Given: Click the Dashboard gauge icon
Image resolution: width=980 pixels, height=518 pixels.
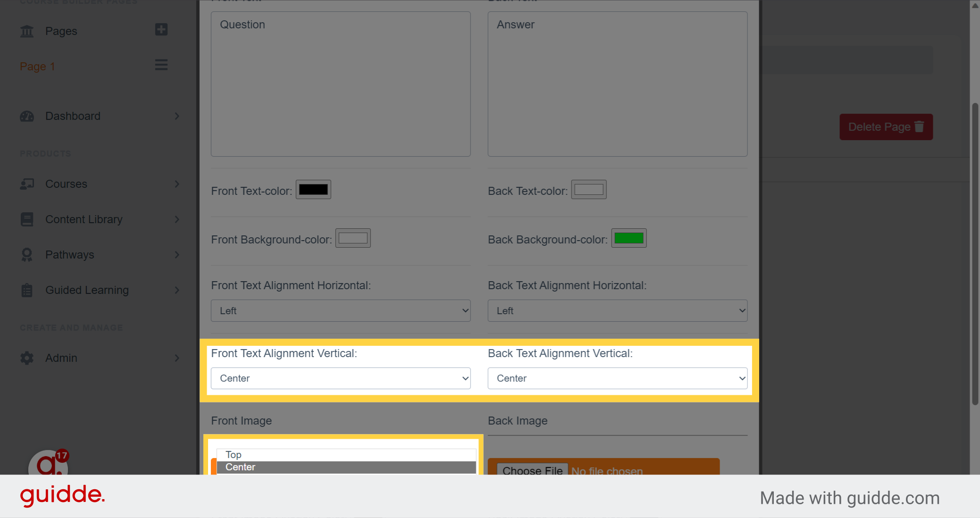Looking at the screenshot, I should pyautogui.click(x=27, y=116).
